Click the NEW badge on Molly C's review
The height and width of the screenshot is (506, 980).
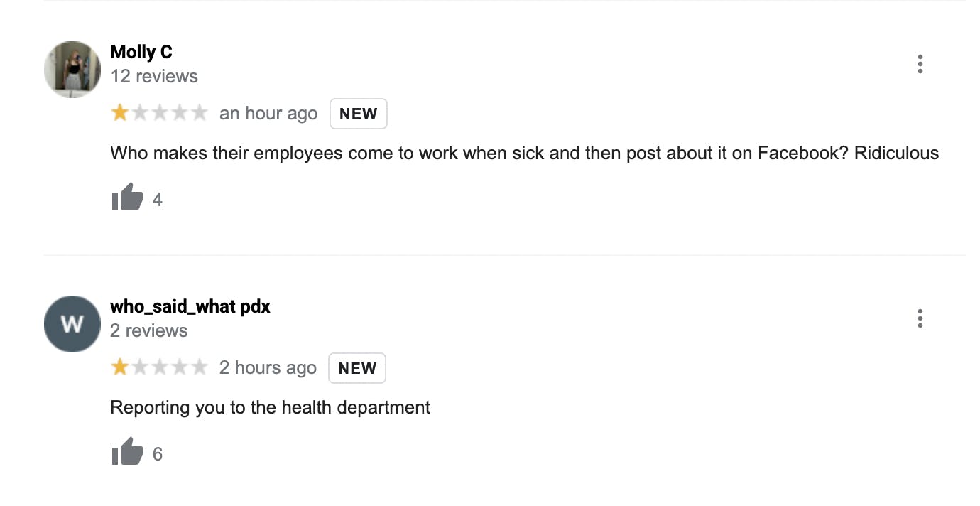tap(359, 114)
